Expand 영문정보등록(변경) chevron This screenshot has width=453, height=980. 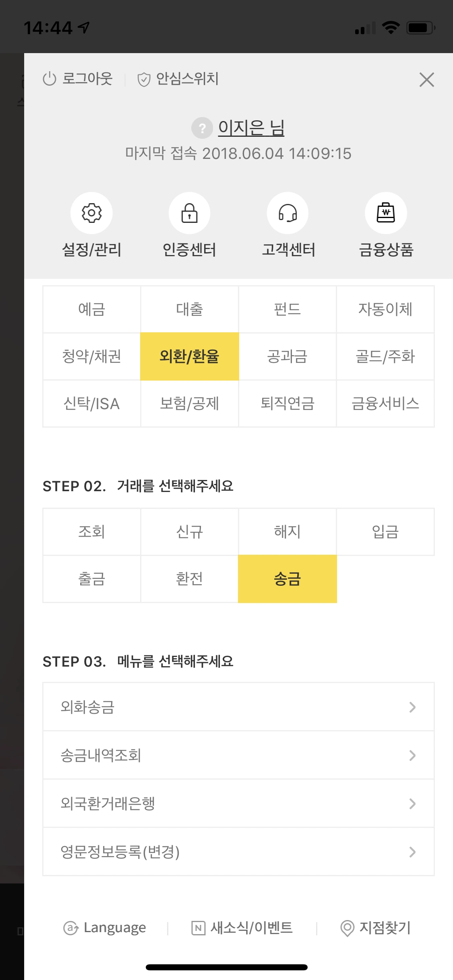coord(412,852)
